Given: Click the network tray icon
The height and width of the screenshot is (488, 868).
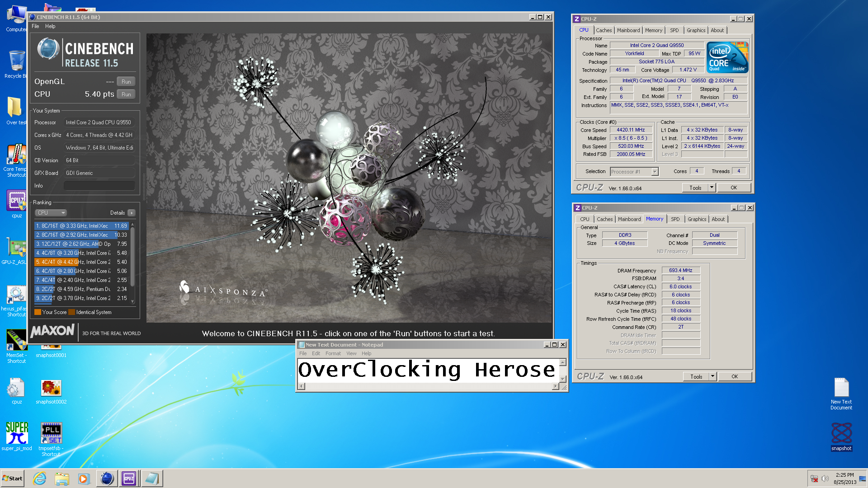Looking at the screenshot, I should pos(814,479).
